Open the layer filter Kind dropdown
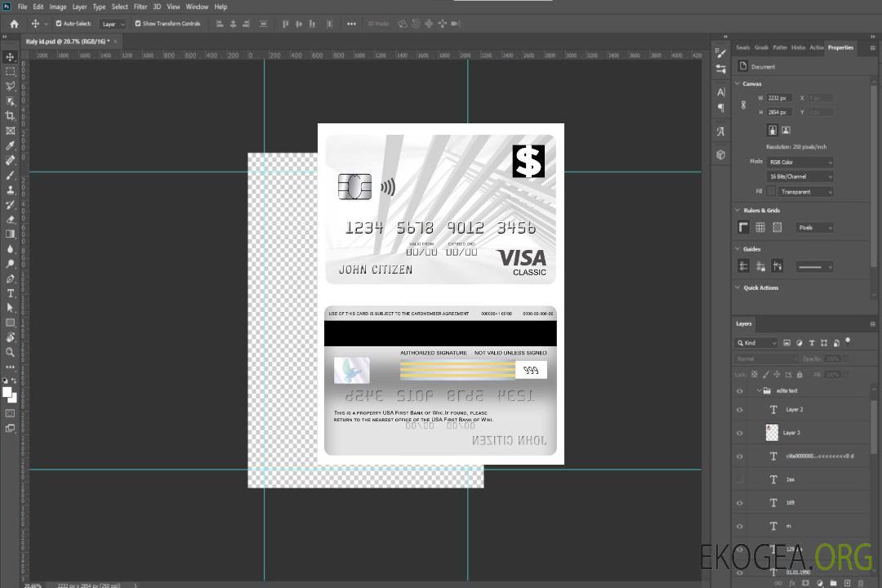The width and height of the screenshot is (882, 588). coord(756,343)
